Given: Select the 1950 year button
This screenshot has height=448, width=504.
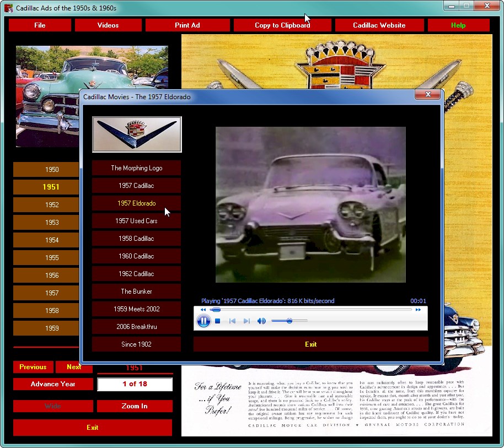Looking at the screenshot, I should [x=46, y=170].
